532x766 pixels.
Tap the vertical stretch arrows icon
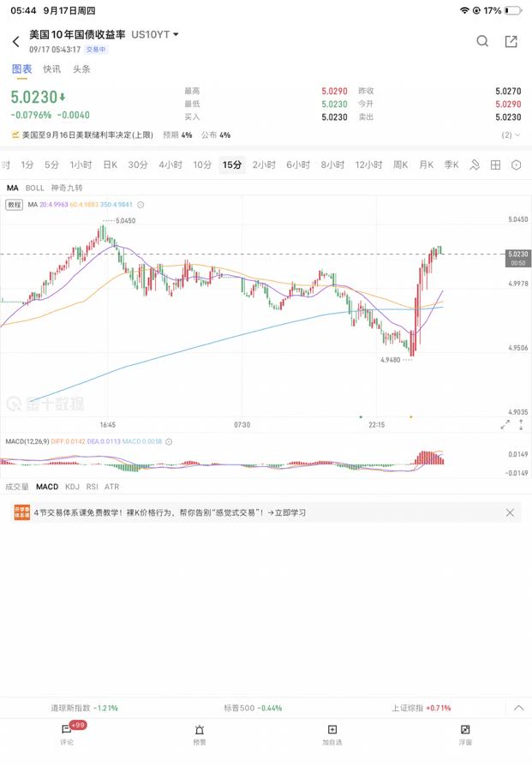pyautogui.click(x=521, y=425)
